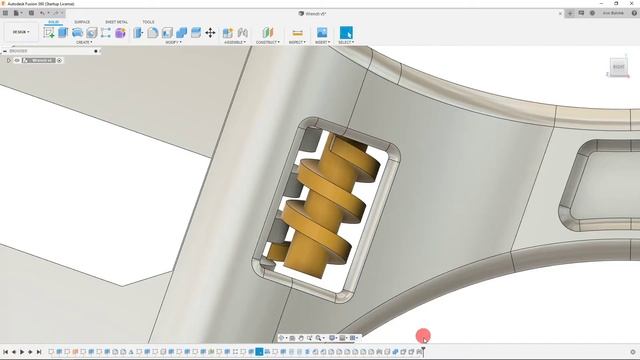Activate the Select tool
This screenshot has height=360, width=640.
346,33
